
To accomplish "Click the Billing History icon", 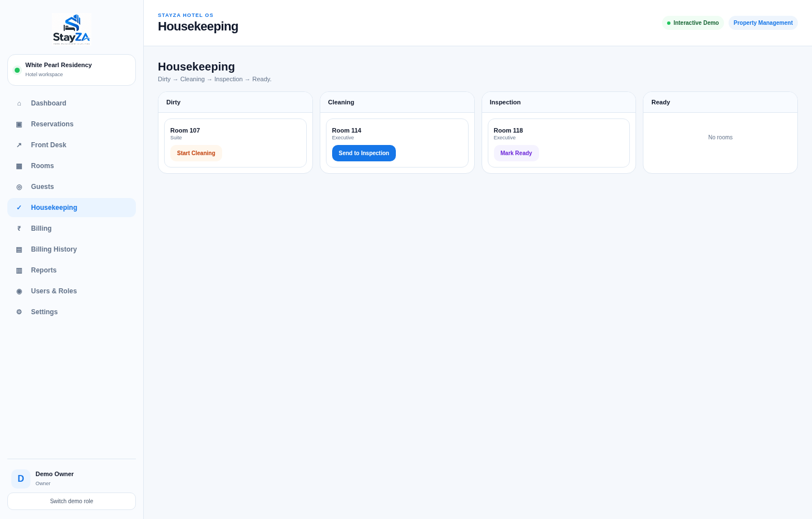I will [19, 249].
